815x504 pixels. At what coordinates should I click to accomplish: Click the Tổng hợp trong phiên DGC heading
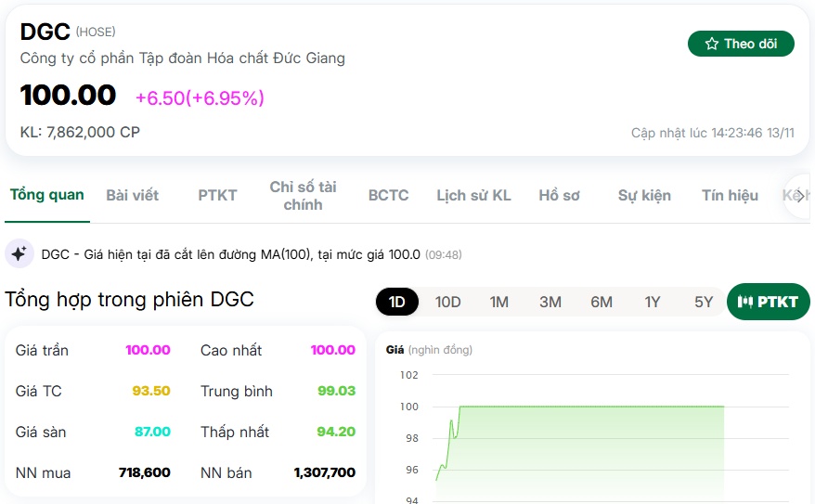point(129,300)
